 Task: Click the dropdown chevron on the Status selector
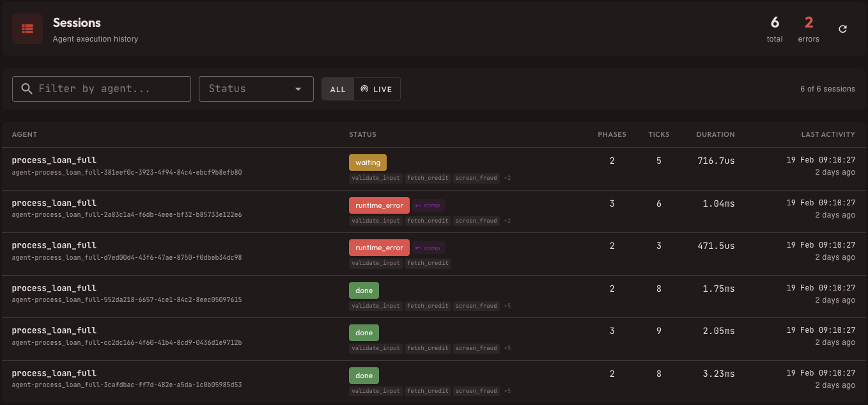pos(298,89)
